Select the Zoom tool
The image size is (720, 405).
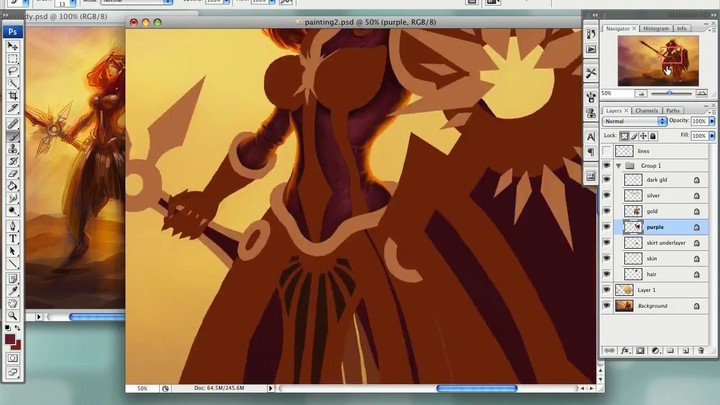[12, 315]
